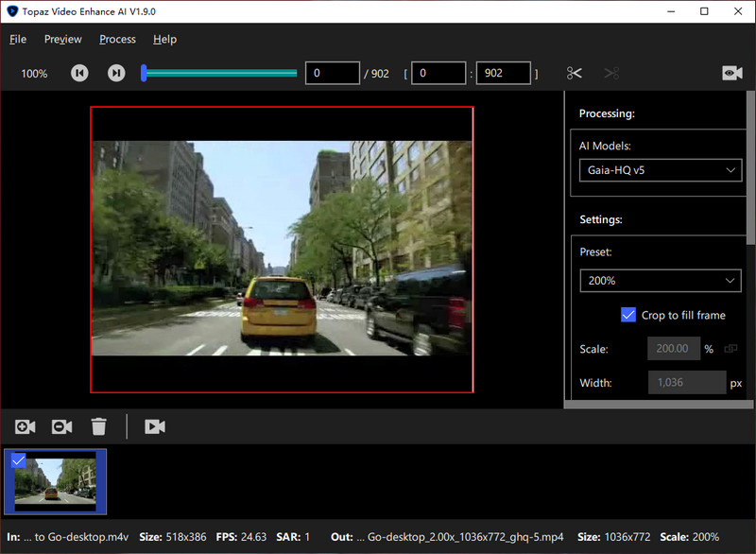The height and width of the screenshot is (554, 756).
Task: Click the current frame number field
Action: point(333,74)
